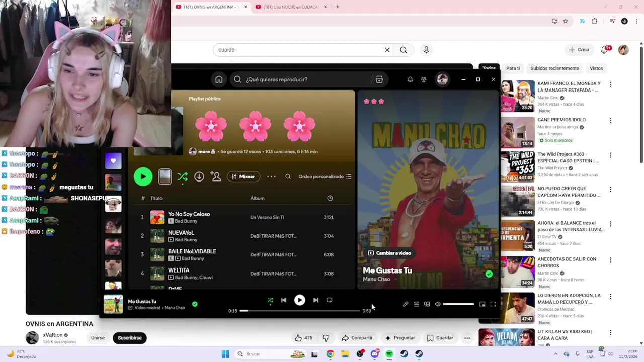Bookmark page with star icon

(566, 21)
